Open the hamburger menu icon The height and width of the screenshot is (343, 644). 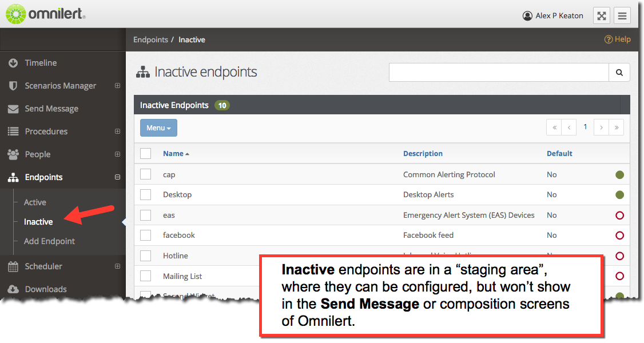coord(622,16)
